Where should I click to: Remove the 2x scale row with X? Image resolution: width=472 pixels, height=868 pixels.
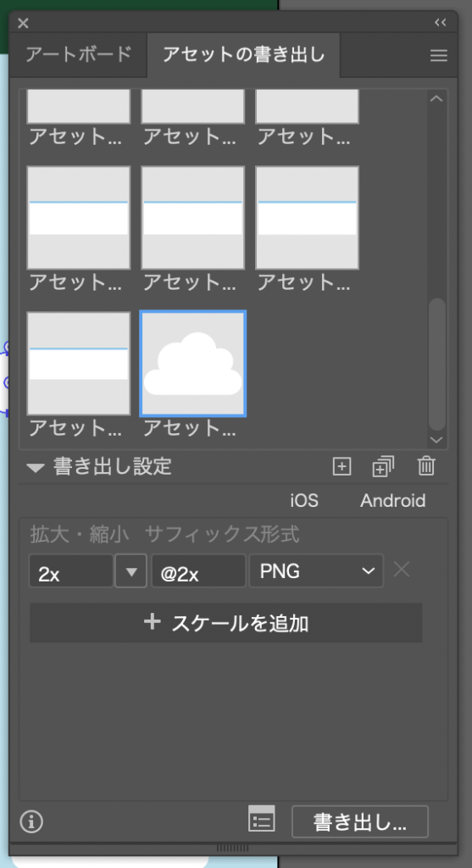pyautogui.click(x=401, y=570)
